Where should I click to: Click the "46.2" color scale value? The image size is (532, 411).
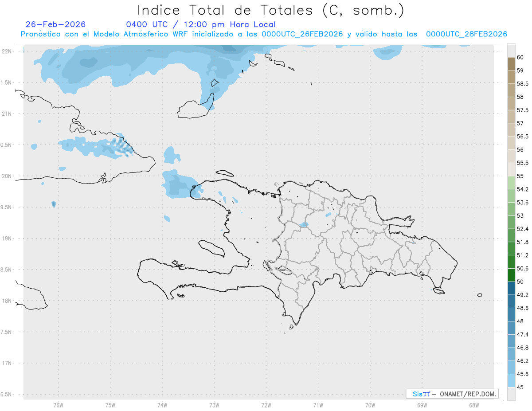522,360
